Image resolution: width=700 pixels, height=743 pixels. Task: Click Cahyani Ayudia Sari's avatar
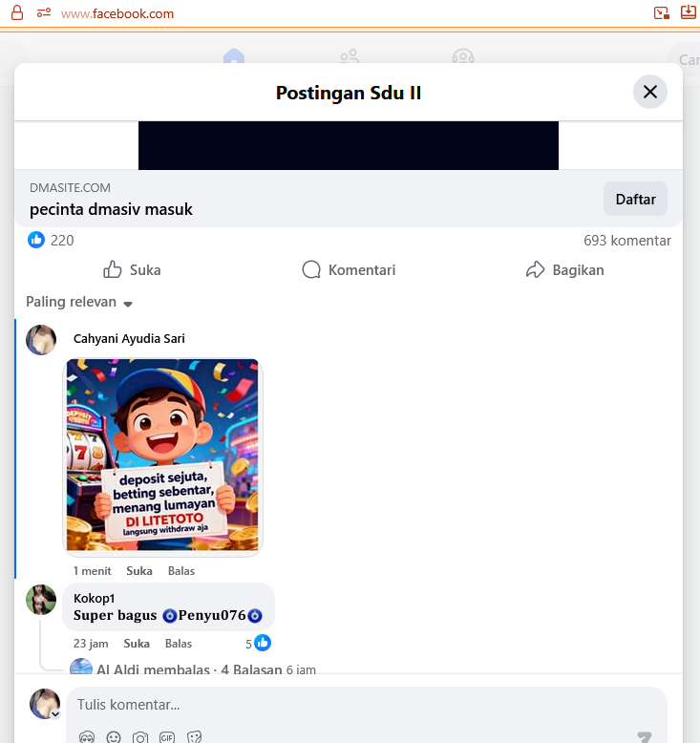[x=41, y=340]
